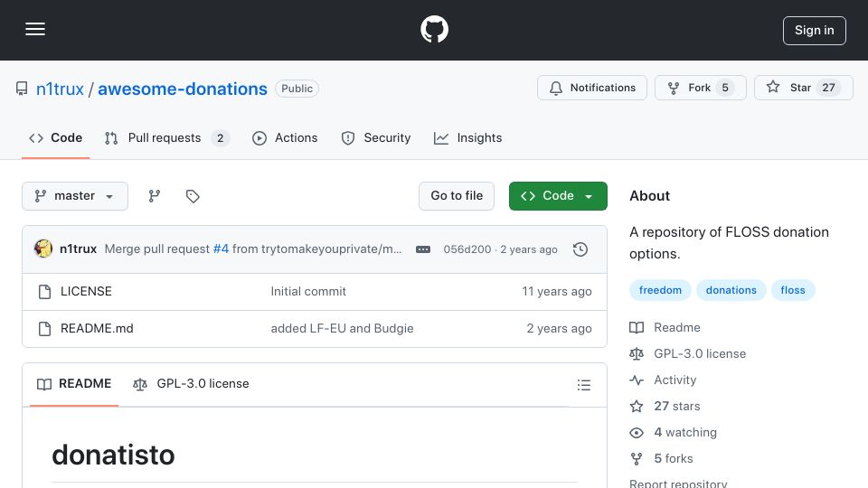Click the floss topic tag

pyautogui.click(x=793, y=290)
